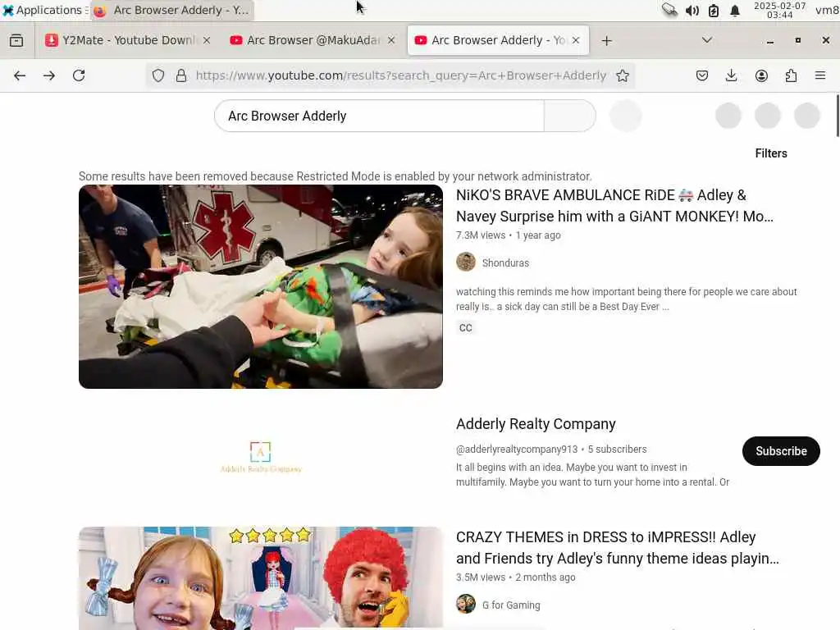Screen dimensions: 840x630
Task: Visit the G for Gaming channel
Action: (511, 605)
